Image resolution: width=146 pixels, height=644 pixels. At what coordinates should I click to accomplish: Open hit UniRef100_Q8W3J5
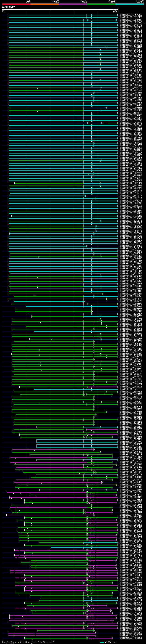(131, 30)
